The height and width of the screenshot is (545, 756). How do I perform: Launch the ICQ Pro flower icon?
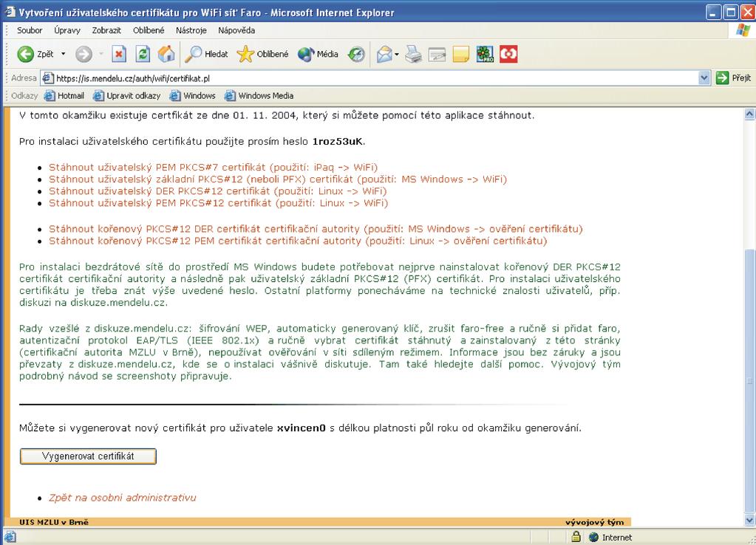[485, 54]
